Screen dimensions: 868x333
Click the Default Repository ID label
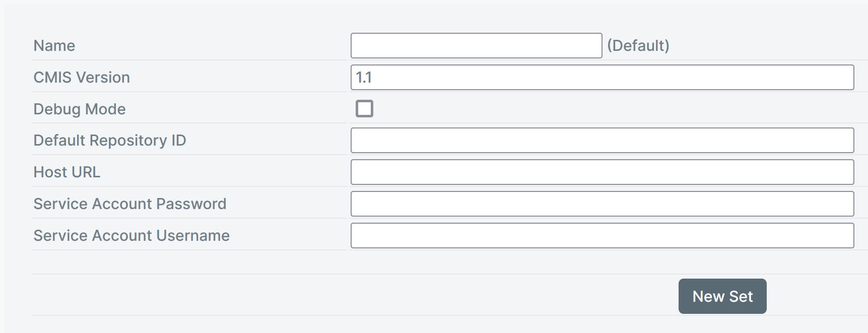tap(110, 141)
